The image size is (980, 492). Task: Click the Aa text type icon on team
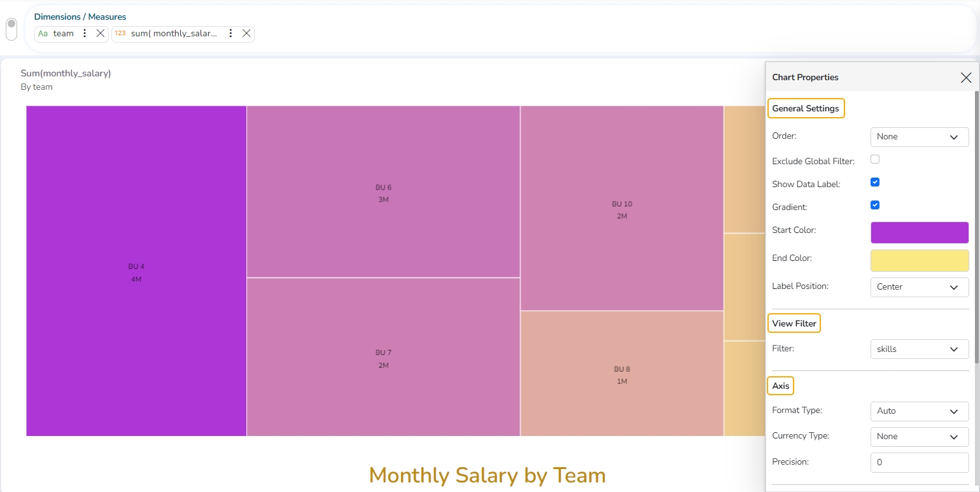43,34
